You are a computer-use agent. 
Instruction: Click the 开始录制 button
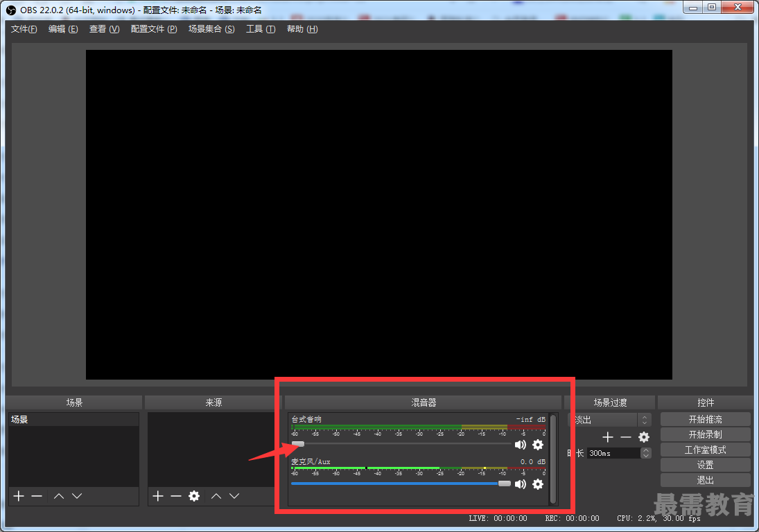(x=705, y=434)
